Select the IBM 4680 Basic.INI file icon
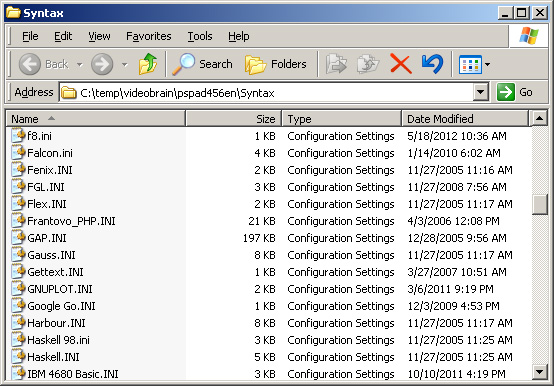554x386 pixels. (18, 373)
